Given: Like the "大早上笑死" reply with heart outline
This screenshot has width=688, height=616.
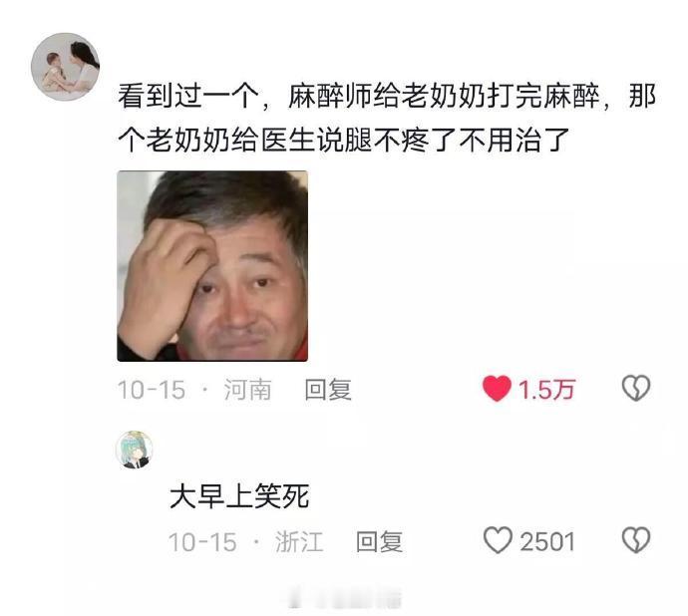Looking at the screenshot, I should coord(498,540).
